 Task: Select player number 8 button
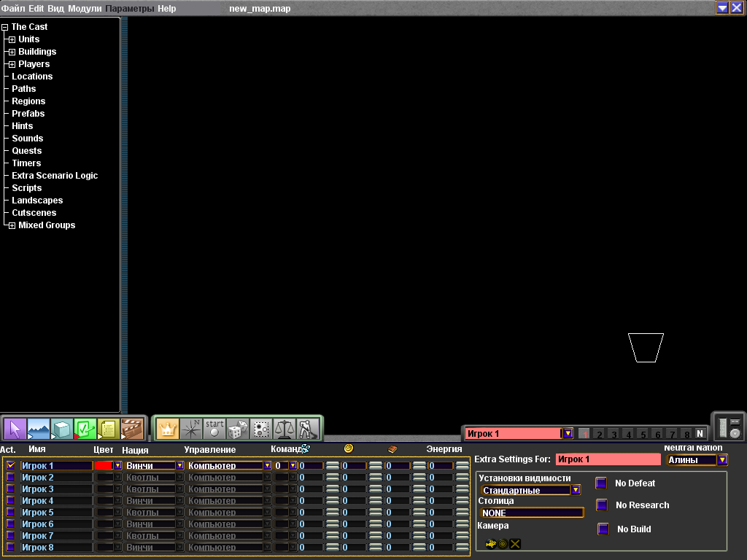point(686,434)
